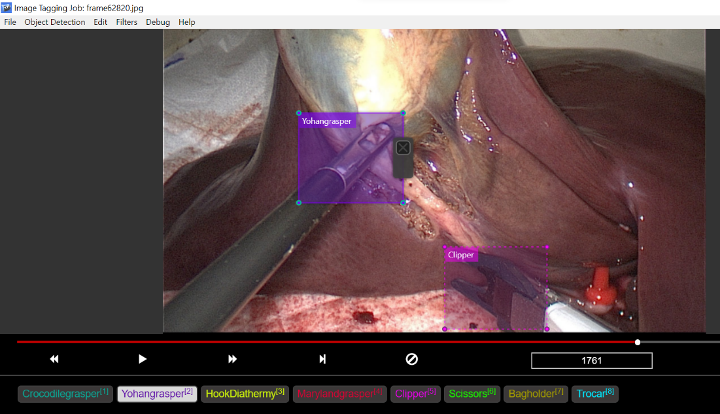720x414 pixels.
Task: Click the frame number field showing 1761
Action: click(x=591, y=360)
